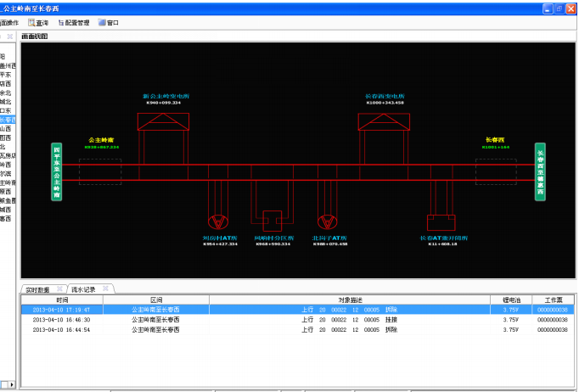579x392 pixels.
Task: Click the 锂电池 column header
Action: [510, 300]
